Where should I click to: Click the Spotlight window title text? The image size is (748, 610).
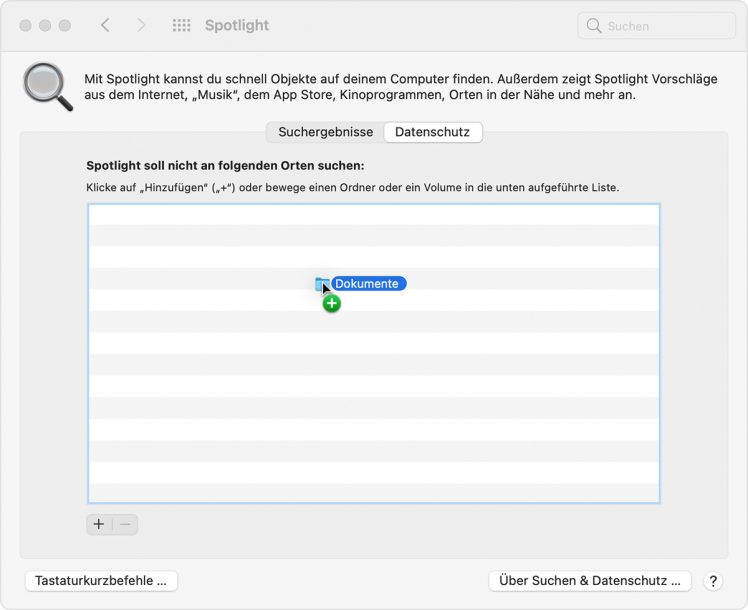[x=236, y=25]
